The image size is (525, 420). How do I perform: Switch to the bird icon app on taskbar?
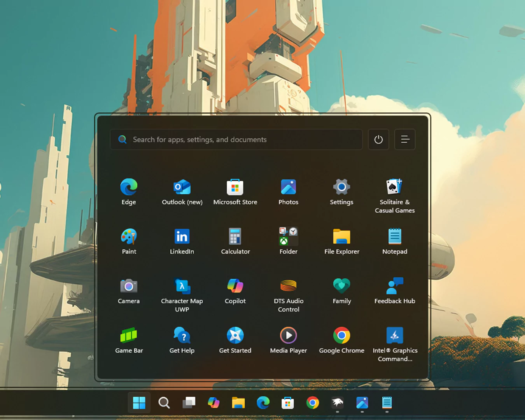click(338, 403)
